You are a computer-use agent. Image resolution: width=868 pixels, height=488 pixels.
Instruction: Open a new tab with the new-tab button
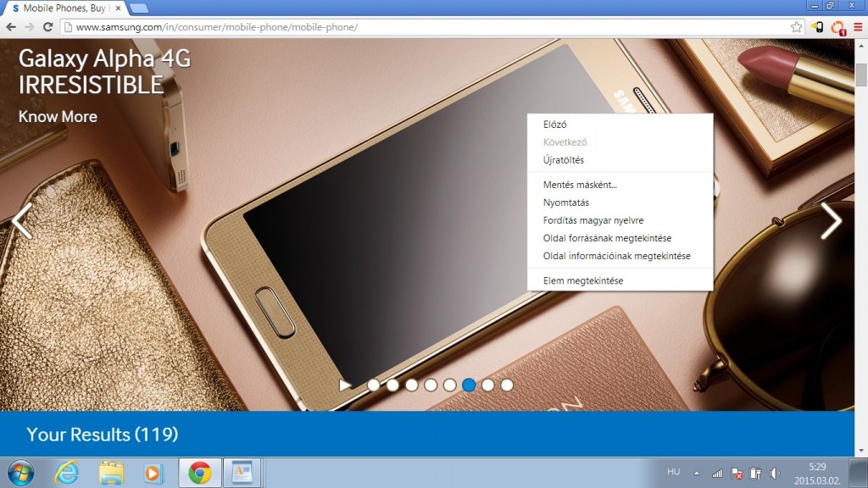(139, 8)
